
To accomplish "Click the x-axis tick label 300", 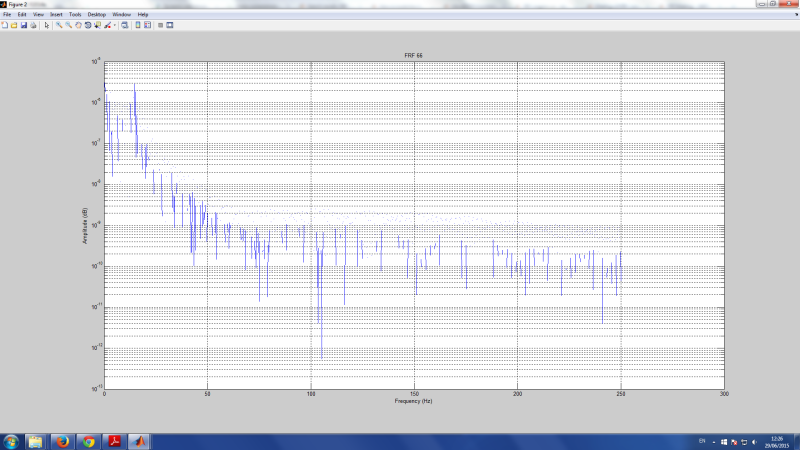I will (724, 394).
